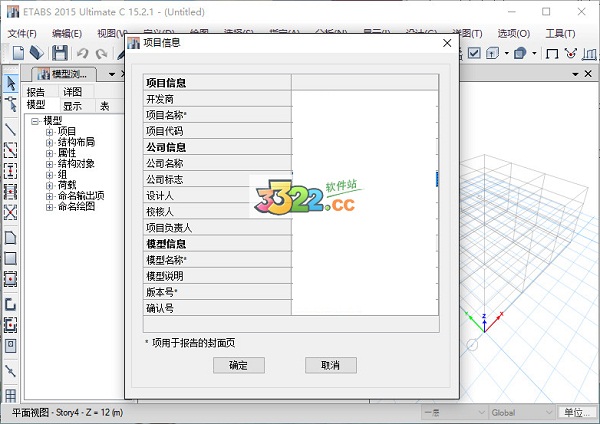600x424 pixels.
Task: Select the quick draw secondary beams tool
Action: pos(10,191)
